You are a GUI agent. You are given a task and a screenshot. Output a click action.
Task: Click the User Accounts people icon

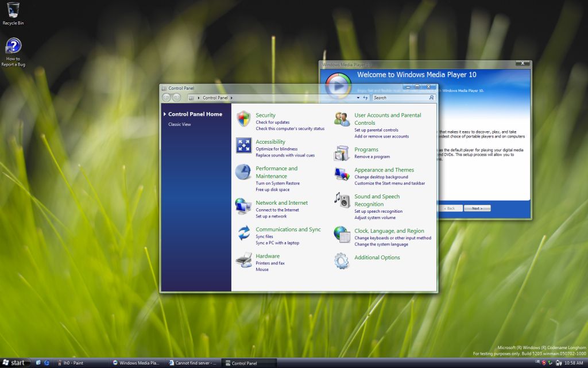342,119
